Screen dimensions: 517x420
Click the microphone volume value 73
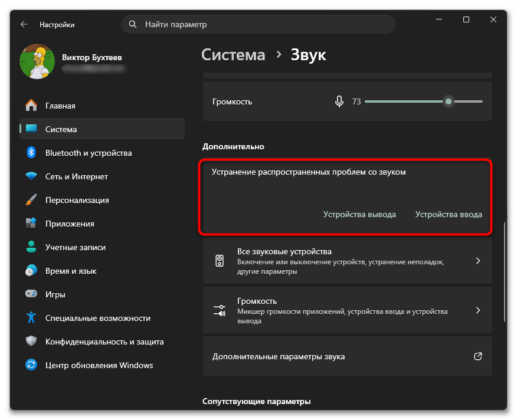[356, 101]
